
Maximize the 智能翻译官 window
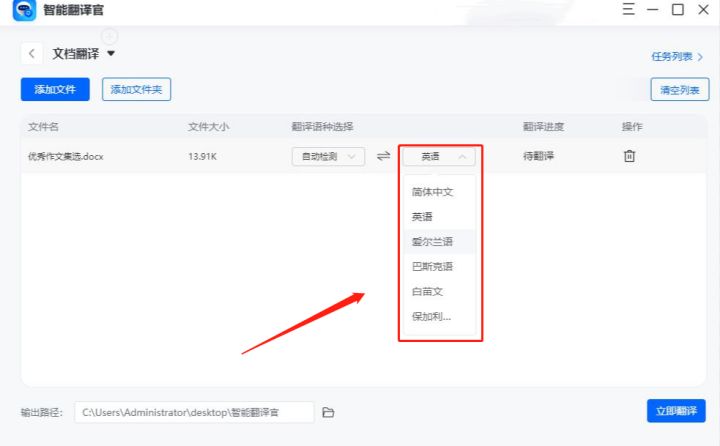click(x=678, y=10)
